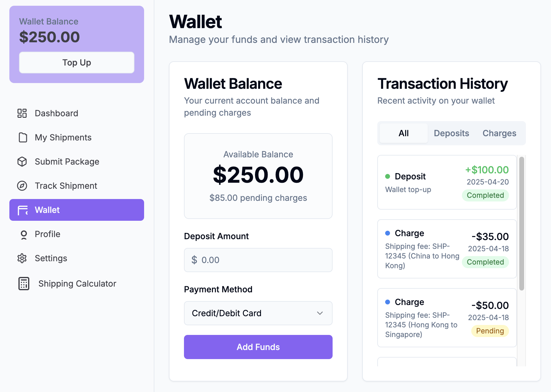Click the Transaction History scrollbar
Screen dimensions: 551x392
tap(521, 223)
